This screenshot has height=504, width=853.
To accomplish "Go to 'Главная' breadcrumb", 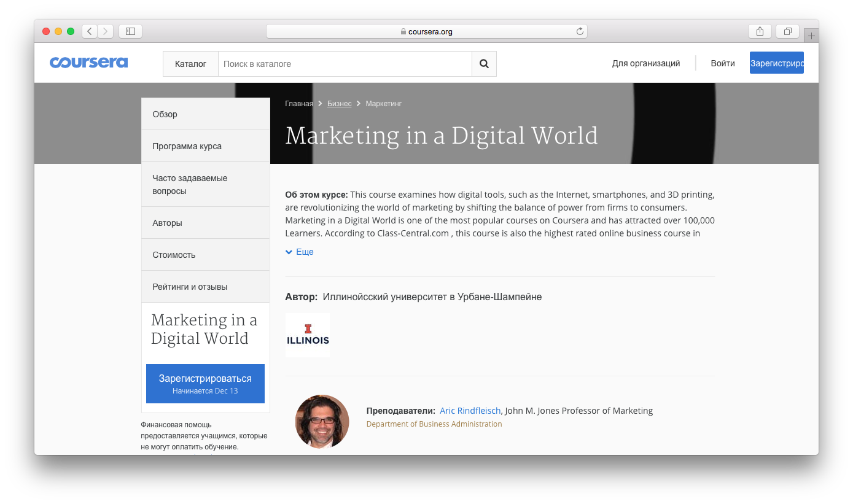I will 299,104.
